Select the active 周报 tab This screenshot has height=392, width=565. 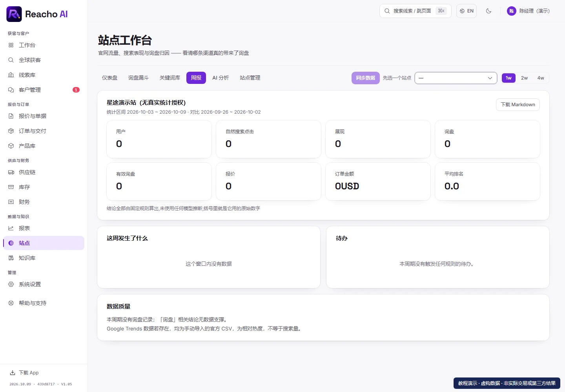(196, 78)
